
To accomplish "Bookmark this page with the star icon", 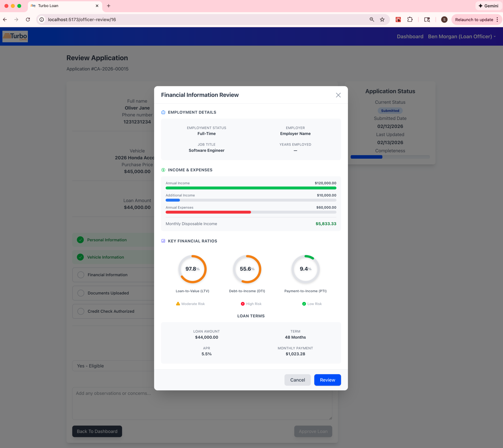I will (x=382, y=19).
